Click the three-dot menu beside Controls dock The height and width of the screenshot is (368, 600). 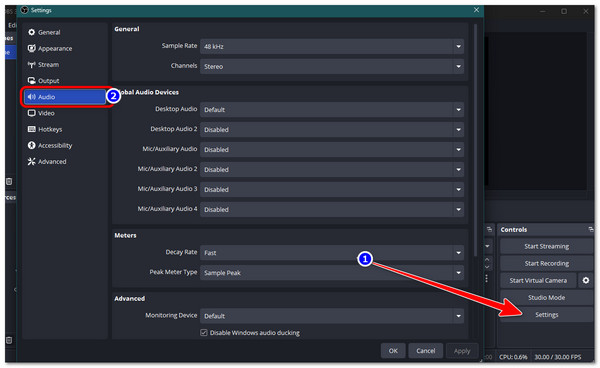coord(486,278)
